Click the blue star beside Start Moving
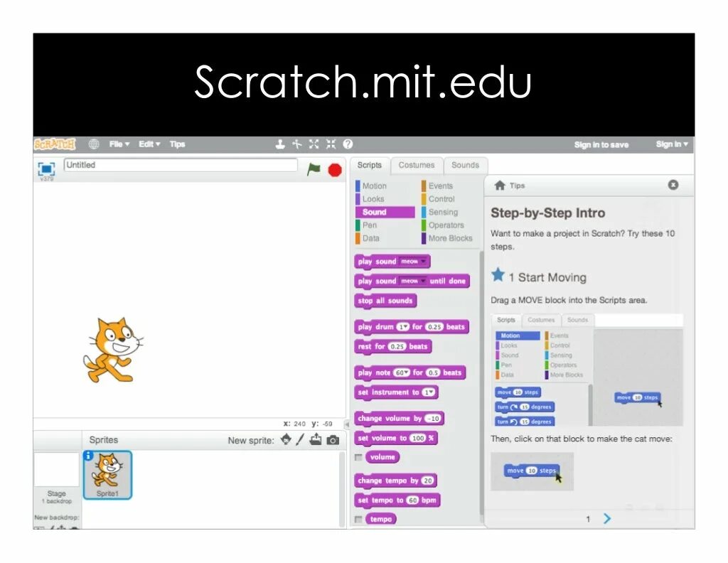This screenshot has width=728, height=563. pyautogui.click(x=498, y=275)
